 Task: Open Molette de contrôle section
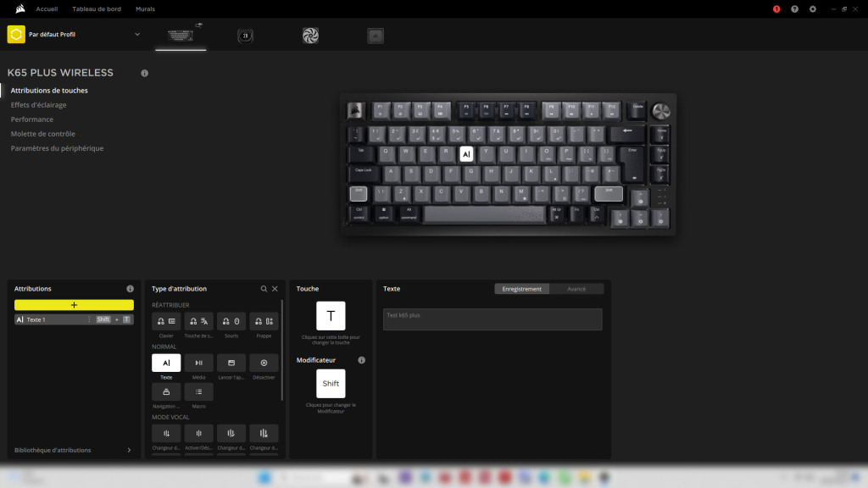point(42,133)
